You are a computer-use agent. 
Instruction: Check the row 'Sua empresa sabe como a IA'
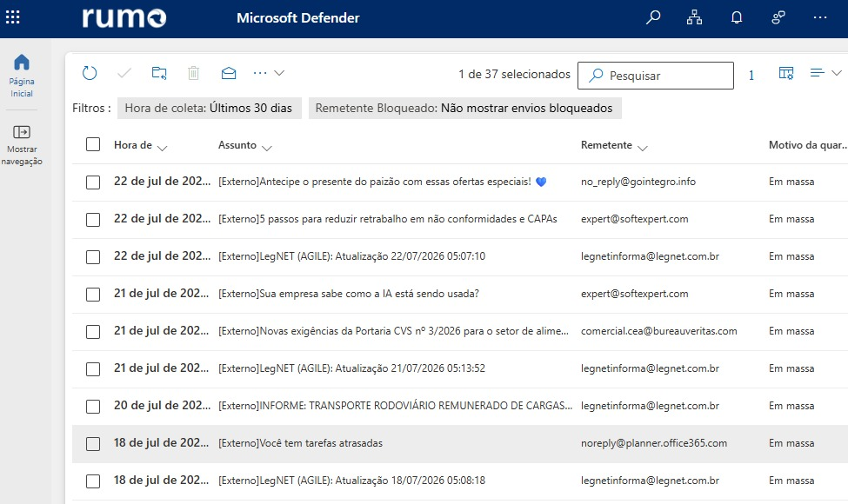[93, 294]
